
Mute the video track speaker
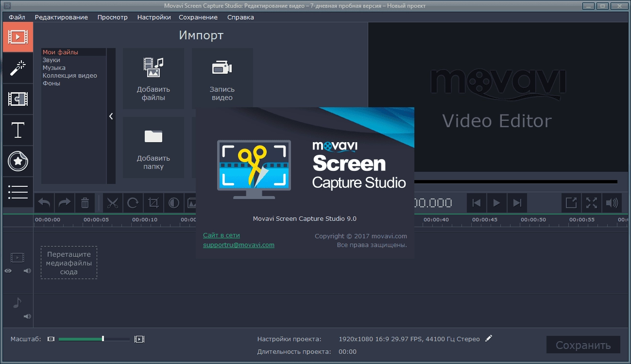click(x=27, y=271)
